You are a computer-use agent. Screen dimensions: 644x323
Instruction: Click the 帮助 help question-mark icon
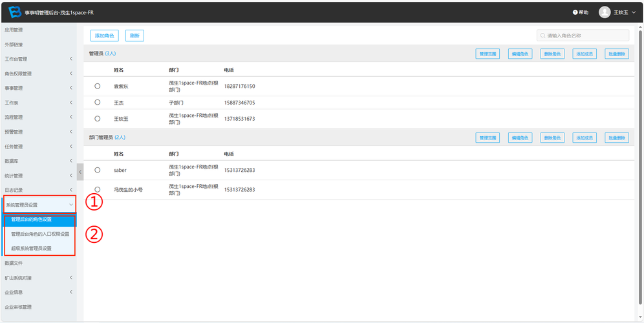point(575,12)
